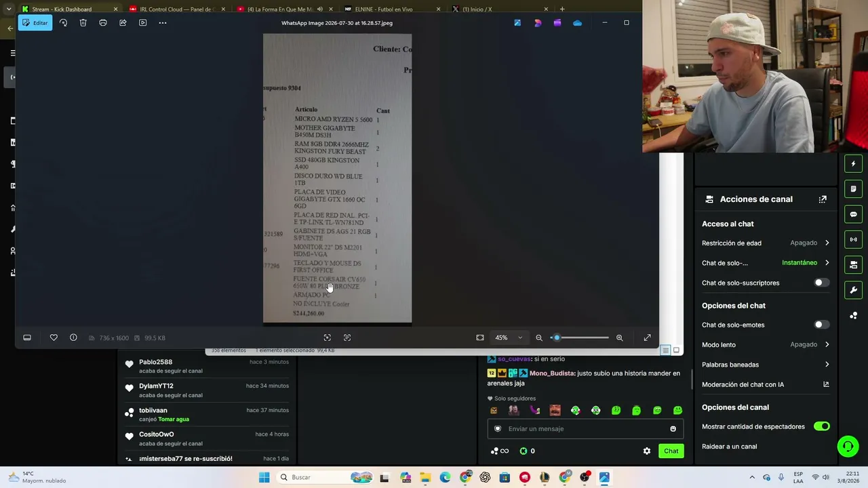Click Raidear a un canal
Image resolution: width=868 pixels, height=488 pixels.
click(x=729, y=447)
